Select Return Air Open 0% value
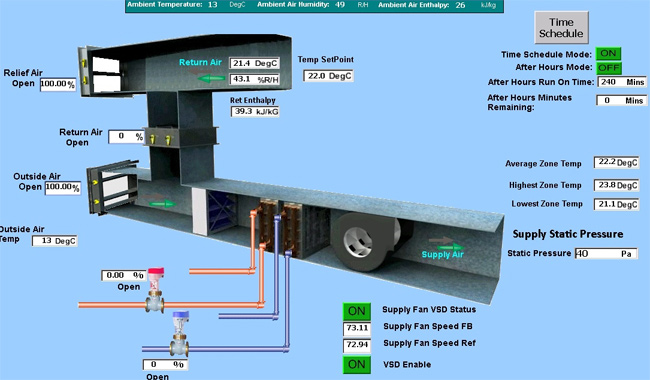This screenshot has height=380, width=650. pyautogui.click(x=126, y=136)
